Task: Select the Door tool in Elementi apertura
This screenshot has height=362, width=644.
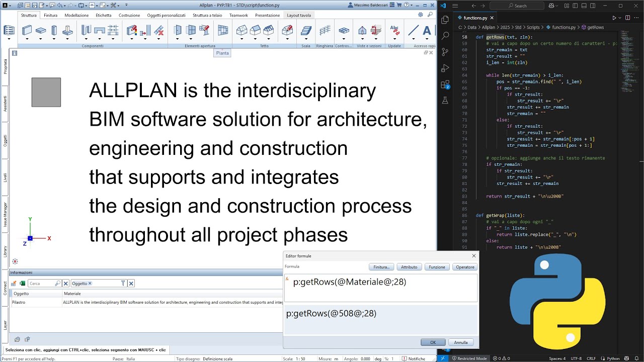Action: [x=178, y=30]
